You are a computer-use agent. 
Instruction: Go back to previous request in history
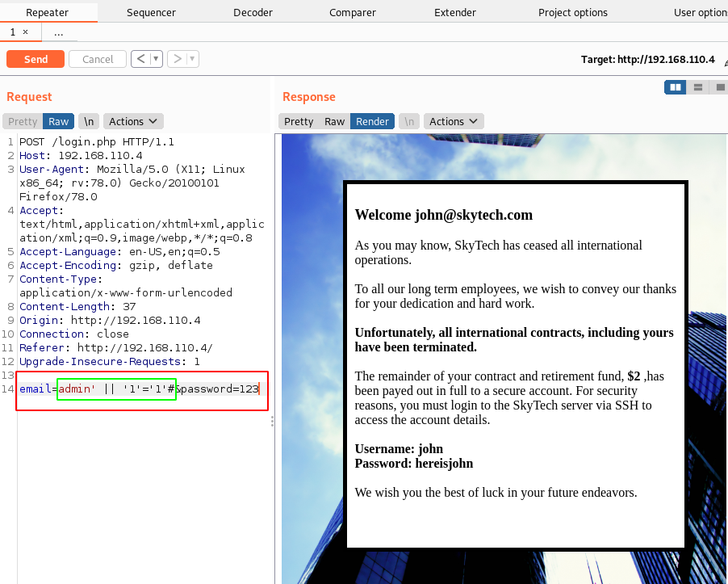[140, 59]
